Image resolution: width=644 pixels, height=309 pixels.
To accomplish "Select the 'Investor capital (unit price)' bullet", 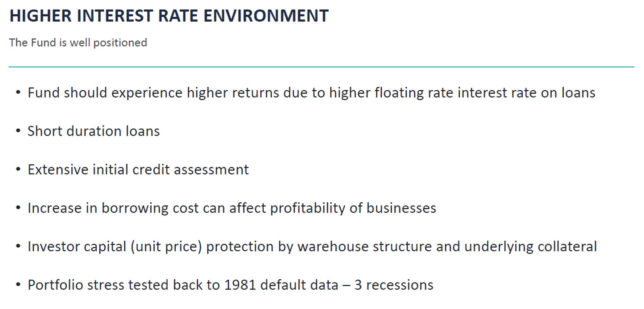I will coord(312,247).
